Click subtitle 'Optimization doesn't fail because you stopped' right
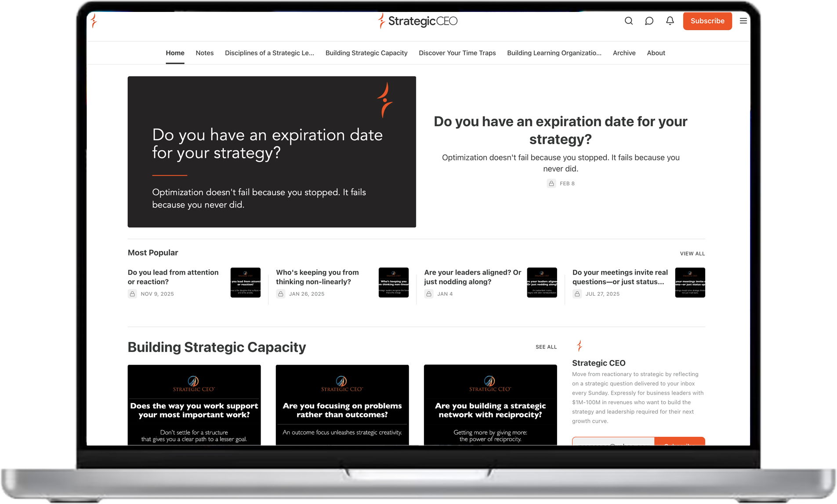Viewport: 837px width, 504px height. [560, 163]
